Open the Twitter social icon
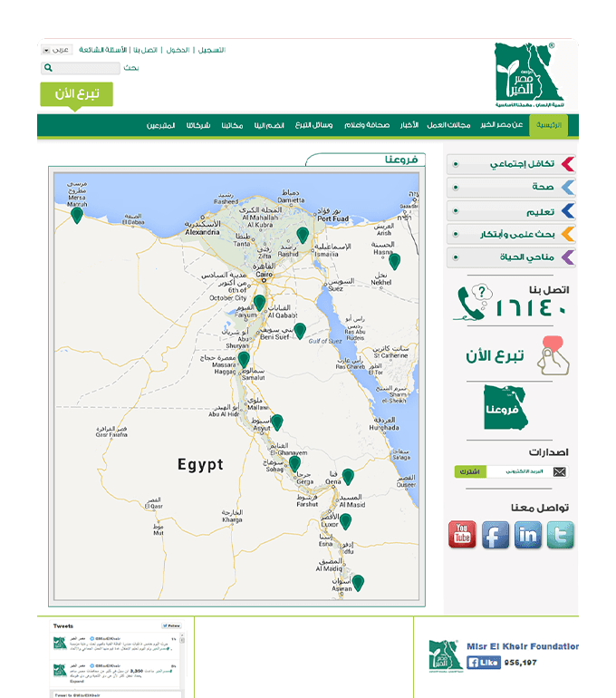Screen dimensions: 616x698 tap(561, 535)
